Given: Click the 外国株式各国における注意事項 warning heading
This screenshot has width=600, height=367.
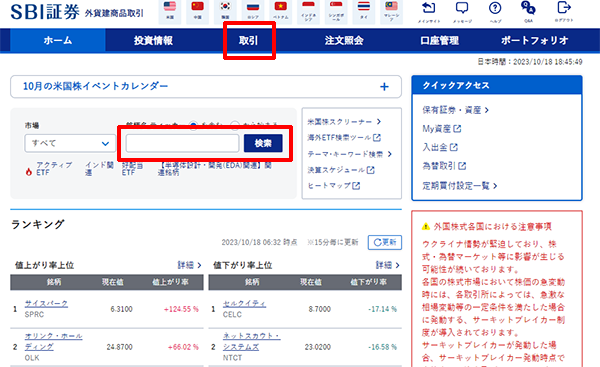Looking at the screenshot, I should click(x=492, y=227).
